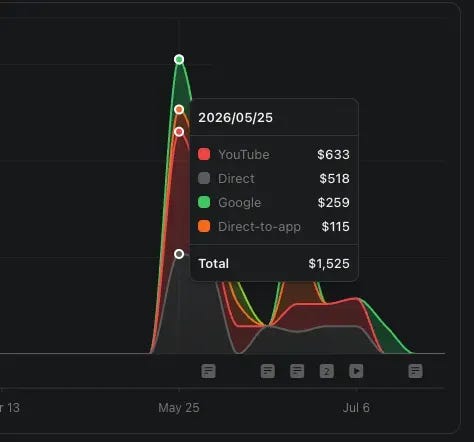This screenshot has height=442, width=474.
Task: Select the red YouTube data point
Action: click(179, 132)
